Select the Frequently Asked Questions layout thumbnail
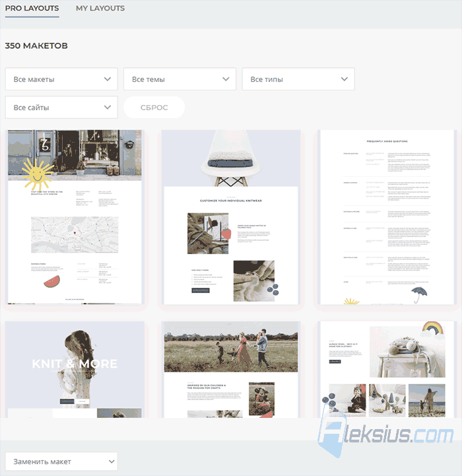462x476 pixels. coord(387,217)
